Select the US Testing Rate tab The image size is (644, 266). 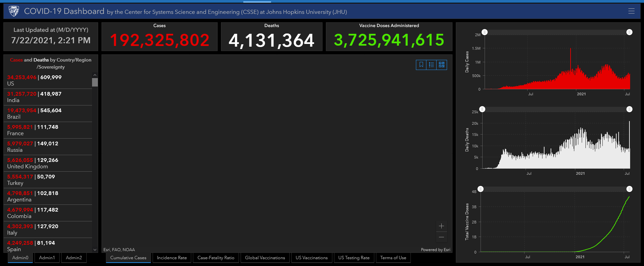pyautogui.click(x=354, y=258)
